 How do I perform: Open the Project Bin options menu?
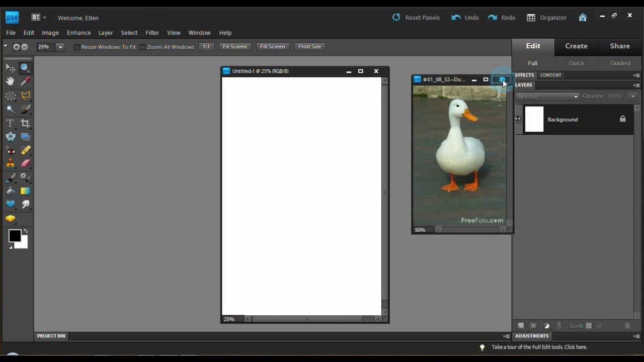(x=506, y=336)
